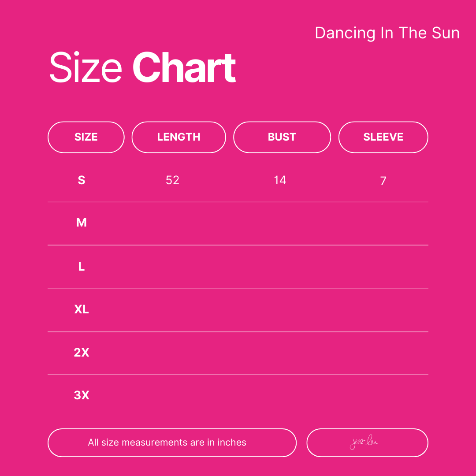Click the length value 52
476x476 pixels.
172,180
